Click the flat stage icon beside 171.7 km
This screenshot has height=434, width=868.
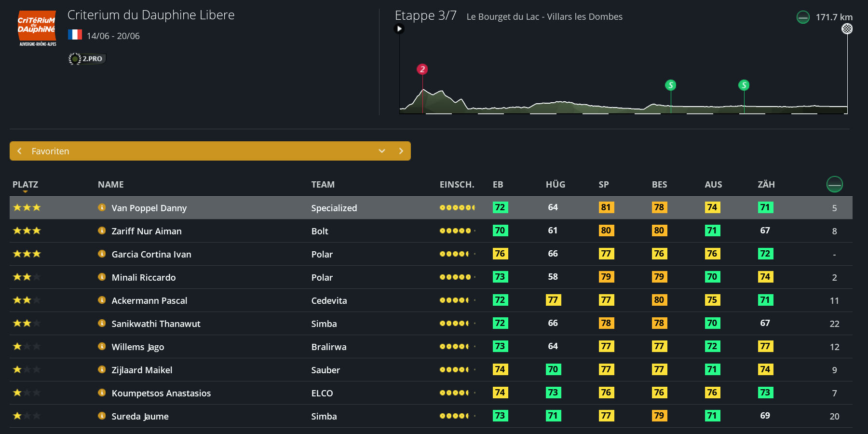803,17
